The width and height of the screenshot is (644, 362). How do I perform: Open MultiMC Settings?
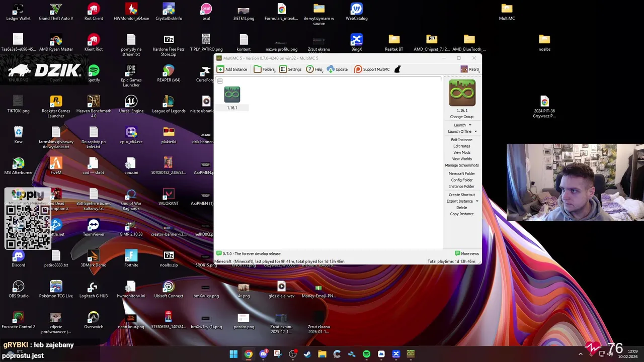290,69
